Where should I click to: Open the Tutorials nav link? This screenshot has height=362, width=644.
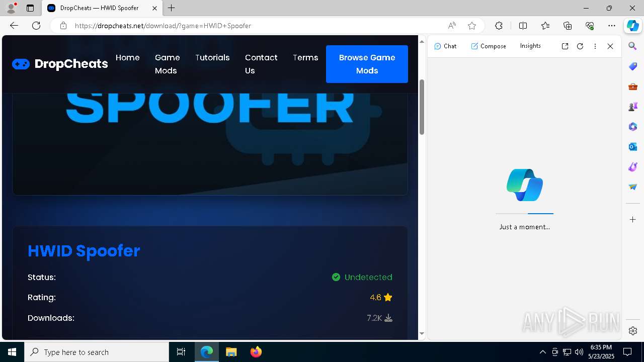[212, 58]
